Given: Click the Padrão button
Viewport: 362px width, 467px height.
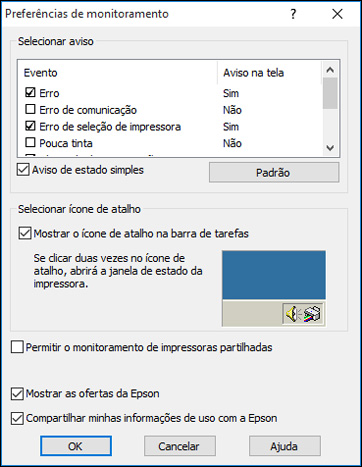Looking at the screenshot, I should [274, 172].
